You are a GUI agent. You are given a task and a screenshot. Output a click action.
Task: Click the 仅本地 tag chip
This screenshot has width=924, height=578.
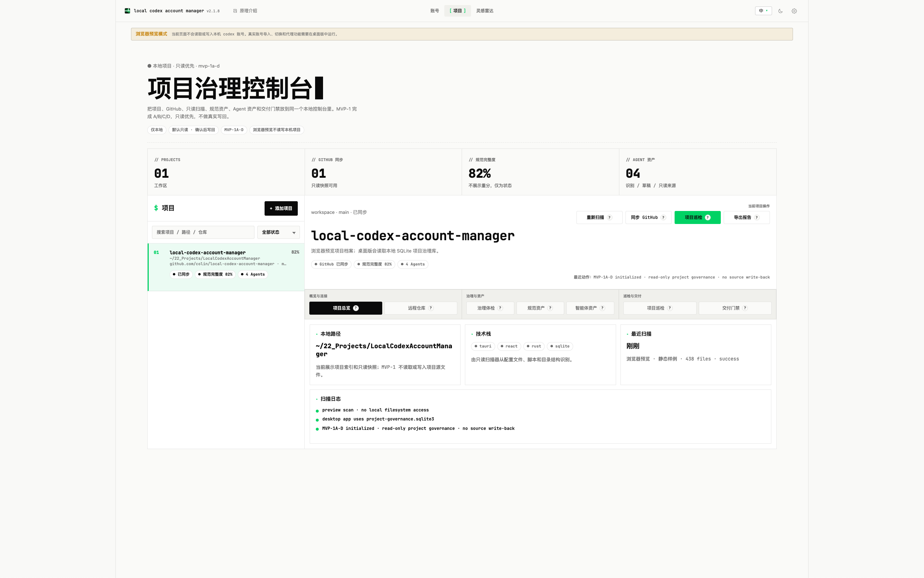click(x=157, y=130)
